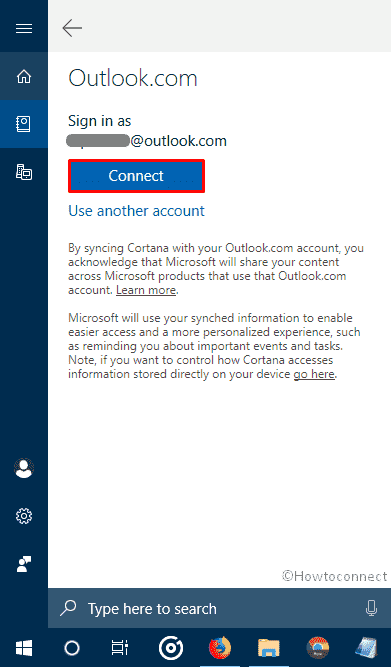Open Cortana settings gear

(x=24, y=516)
